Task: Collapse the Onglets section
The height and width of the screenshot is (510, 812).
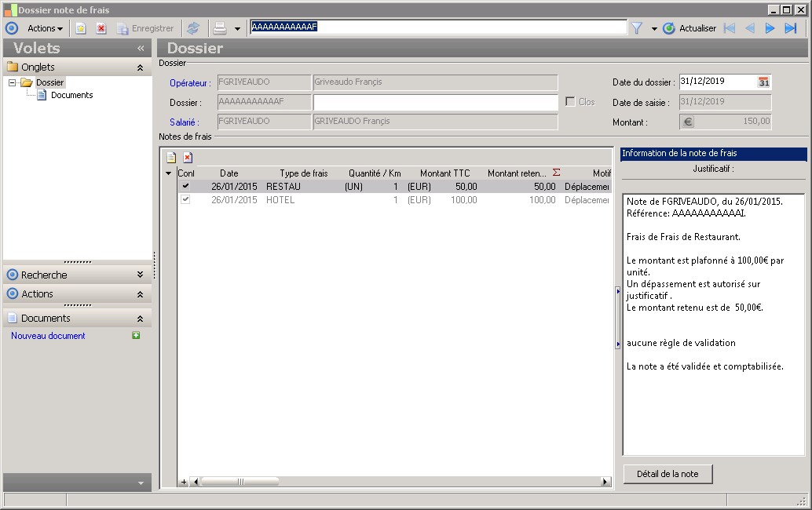Action: pyautogui.click(x=140, y=67)
